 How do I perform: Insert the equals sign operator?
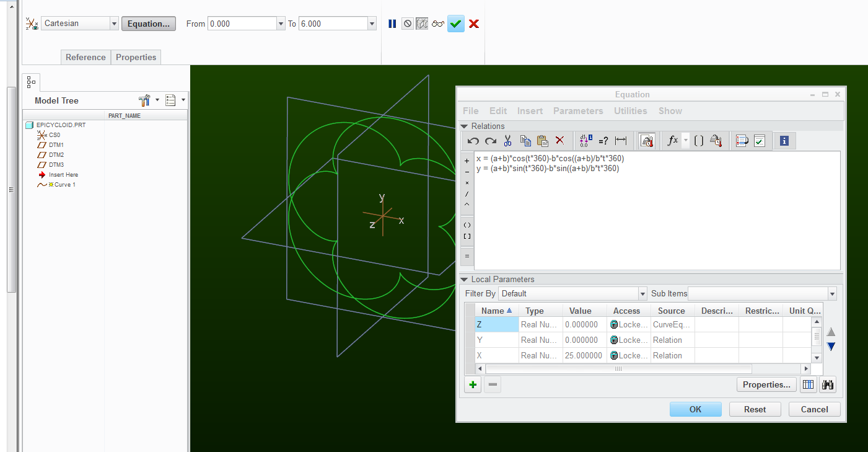[x=467, y=255]
